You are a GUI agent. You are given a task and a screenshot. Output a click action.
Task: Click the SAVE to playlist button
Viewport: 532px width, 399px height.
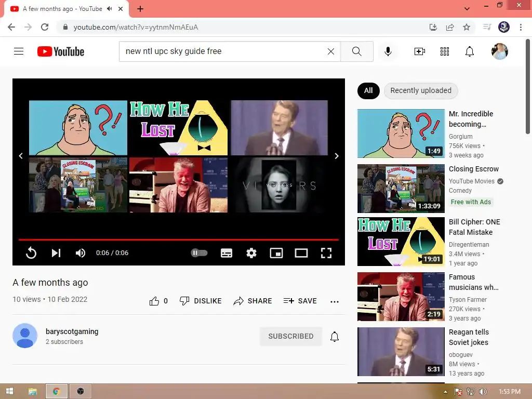pyautogui.click(x=300, y=301)
